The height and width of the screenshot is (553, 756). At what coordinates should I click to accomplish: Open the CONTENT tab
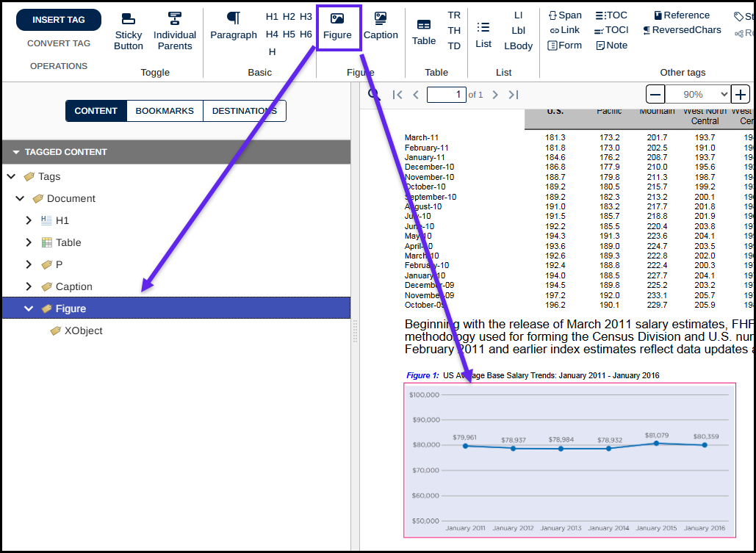pyautogui.click(x=96, y=111)
